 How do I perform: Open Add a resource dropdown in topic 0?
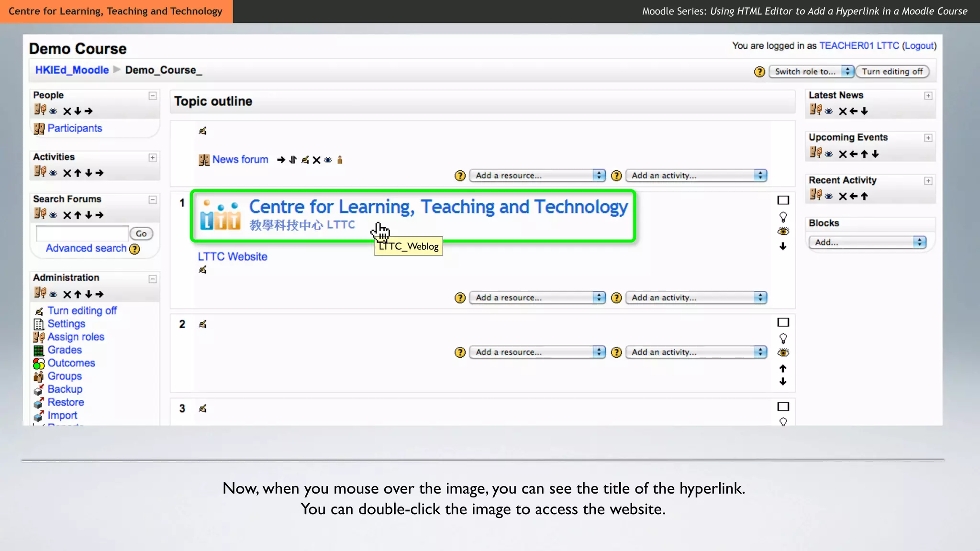point(537,176)
